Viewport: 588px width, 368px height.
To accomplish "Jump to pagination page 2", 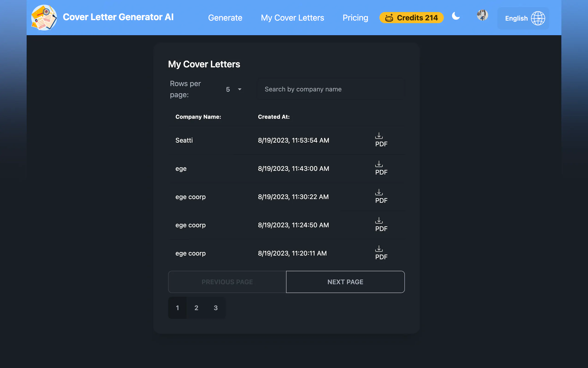I will click(196, 308).
